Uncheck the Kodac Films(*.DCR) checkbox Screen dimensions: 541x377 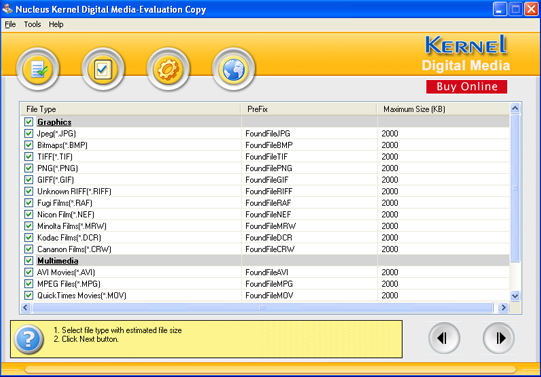point(29,237)
